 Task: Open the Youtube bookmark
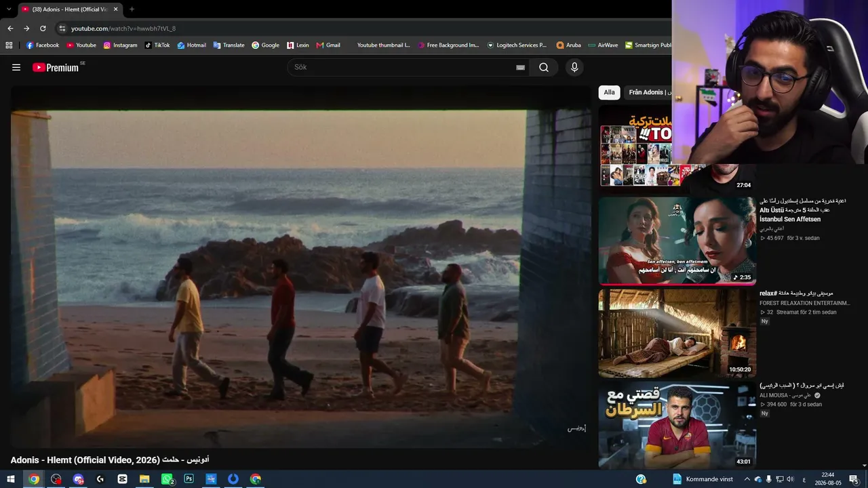click(81, 45)
